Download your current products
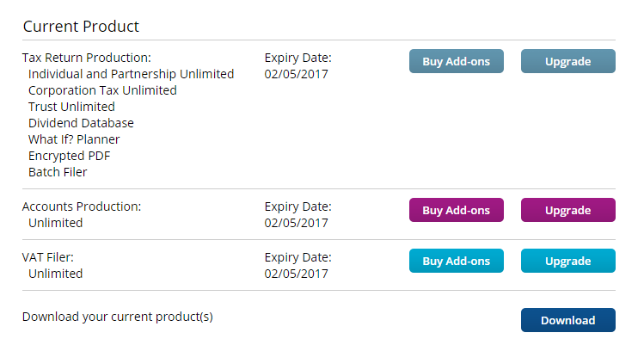The image size is (644, 345). 567,320
